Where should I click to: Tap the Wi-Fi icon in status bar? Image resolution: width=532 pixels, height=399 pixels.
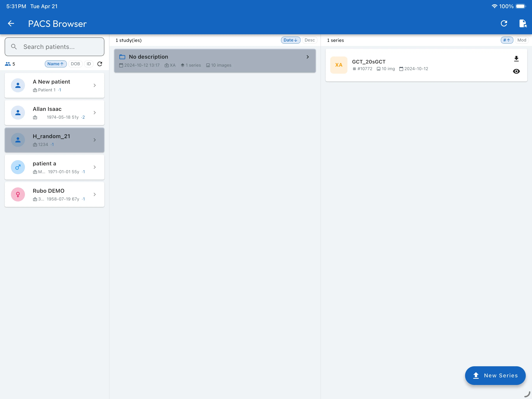click(x=494, y=6)
